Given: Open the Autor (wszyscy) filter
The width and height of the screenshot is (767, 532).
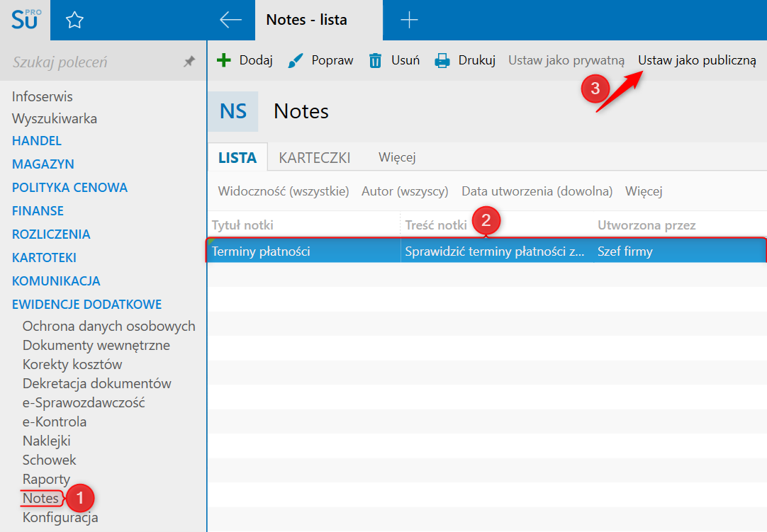Looking at the screenshot, I should 405,191.
